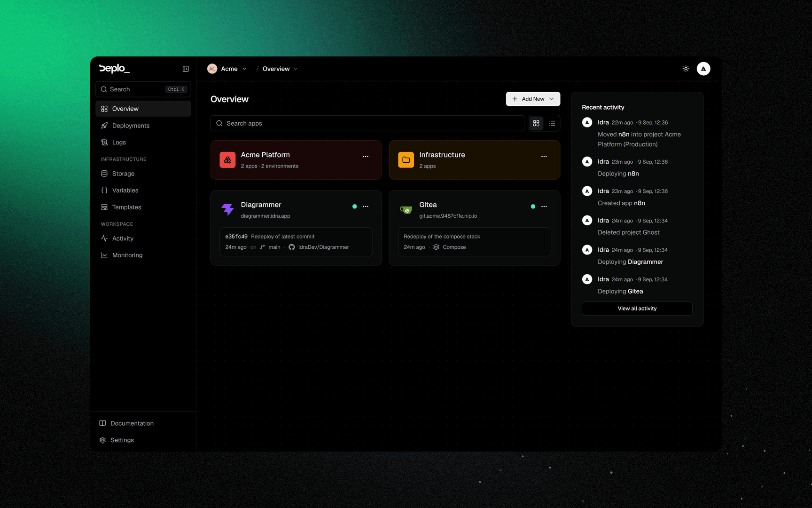Open more options for Diagrammer card

[x=366, y=206]
